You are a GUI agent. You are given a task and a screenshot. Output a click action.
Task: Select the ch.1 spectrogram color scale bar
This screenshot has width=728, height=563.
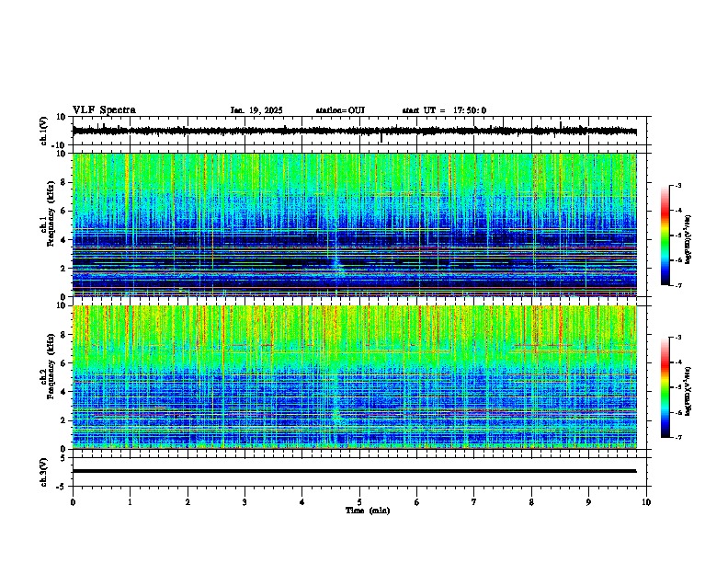pyautogui.click(x=665, y=236)
